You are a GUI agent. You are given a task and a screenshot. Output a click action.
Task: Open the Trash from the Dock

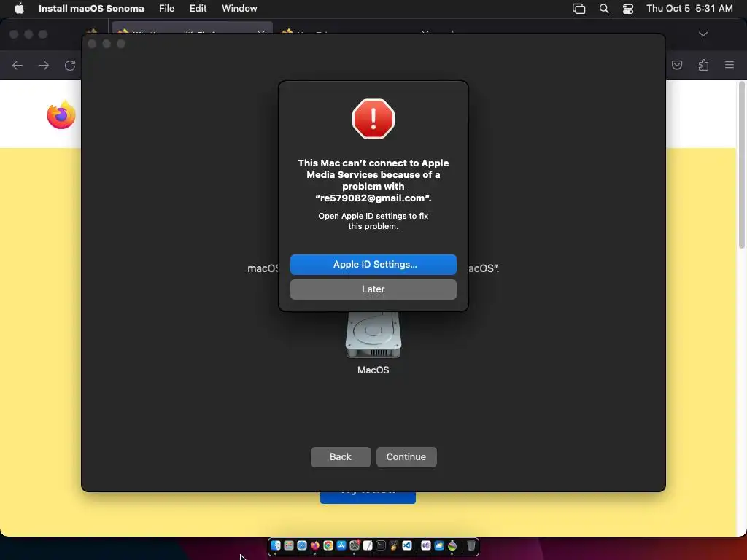[x=471, y=545]
